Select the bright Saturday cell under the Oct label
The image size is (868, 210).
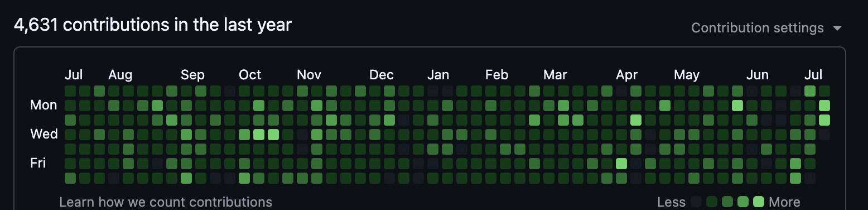click(244, 178)
